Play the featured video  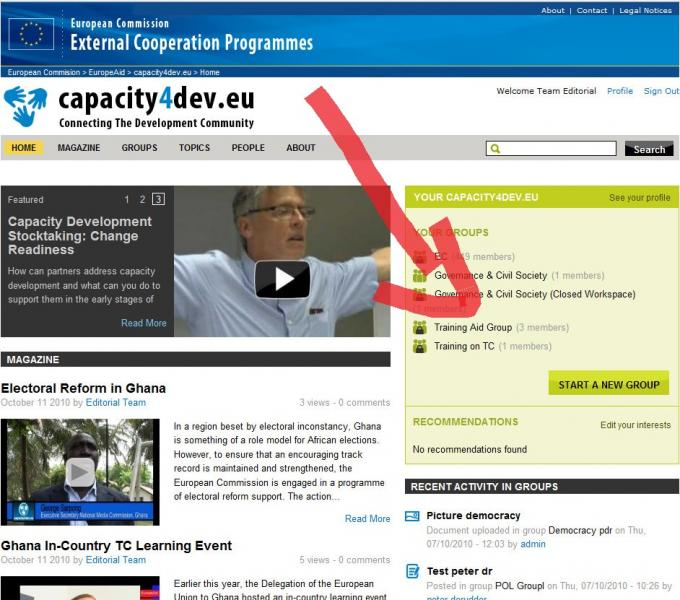click(x=282, y=279)
